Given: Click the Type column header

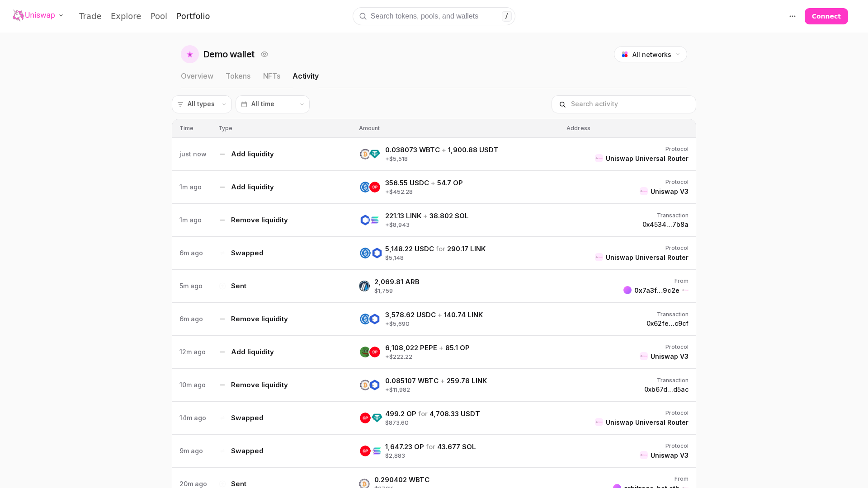Looking at the screenshot, I should click(225, 128).
